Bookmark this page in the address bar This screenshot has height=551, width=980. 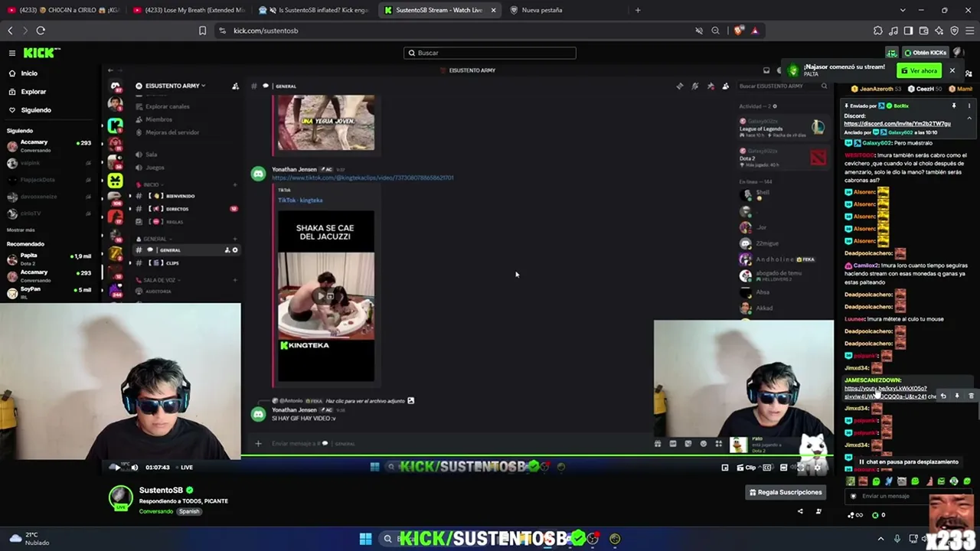202,31
